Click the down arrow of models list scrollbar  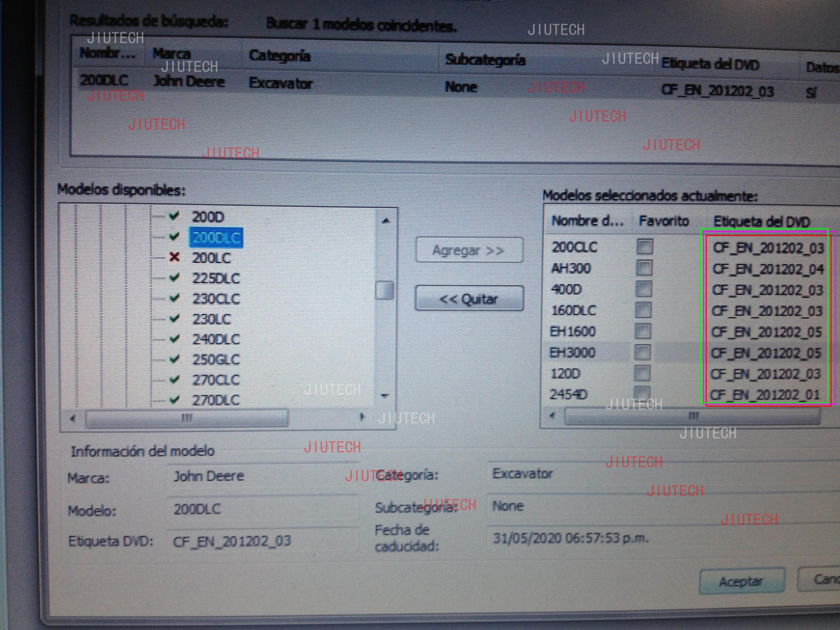pyautogui.click(x=385, y=396)
